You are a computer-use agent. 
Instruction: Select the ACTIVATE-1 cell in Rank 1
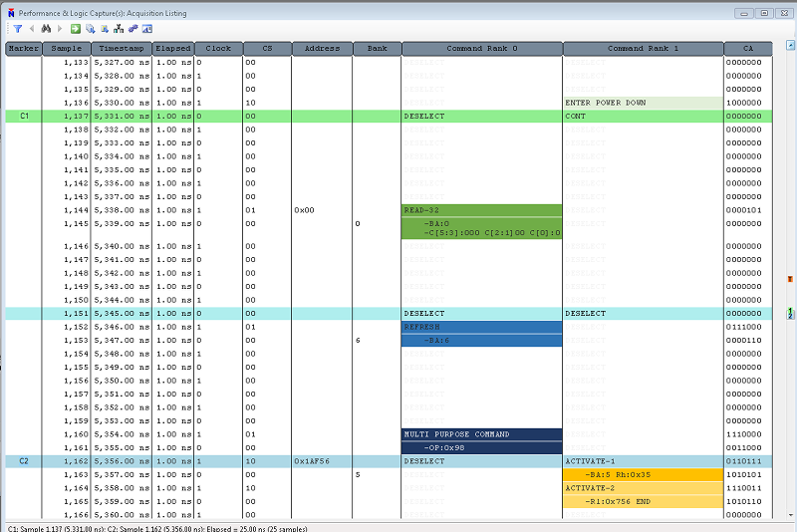[643, 462]
